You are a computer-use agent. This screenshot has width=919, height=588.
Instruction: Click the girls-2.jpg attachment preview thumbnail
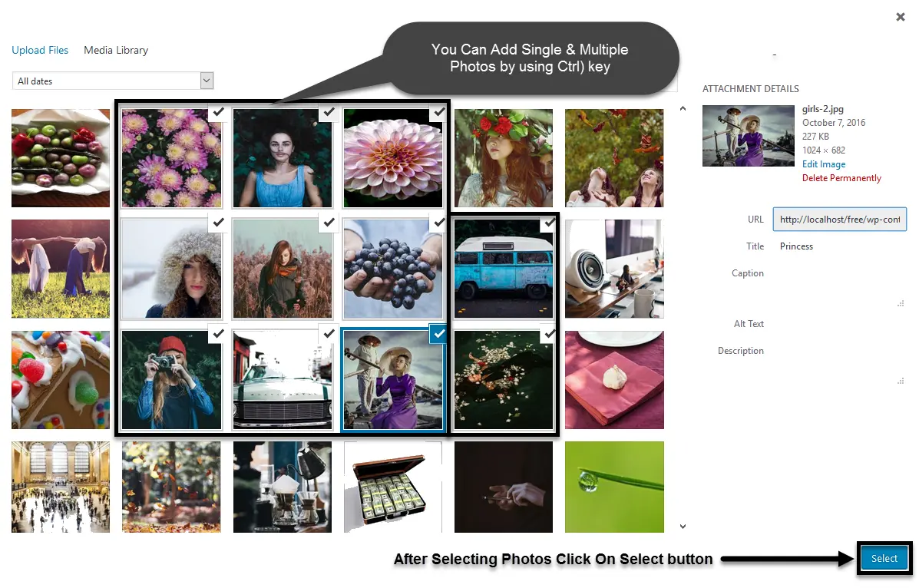point(749,136)
